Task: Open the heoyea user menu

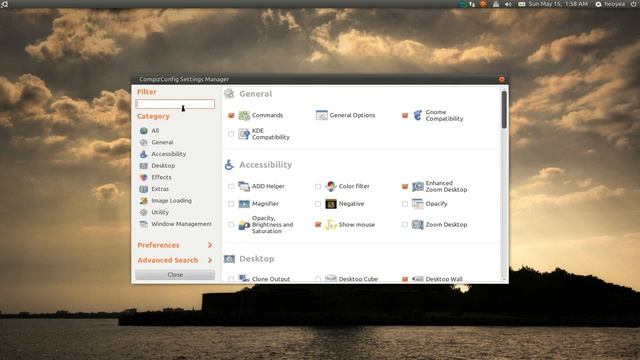Action: 610,4
